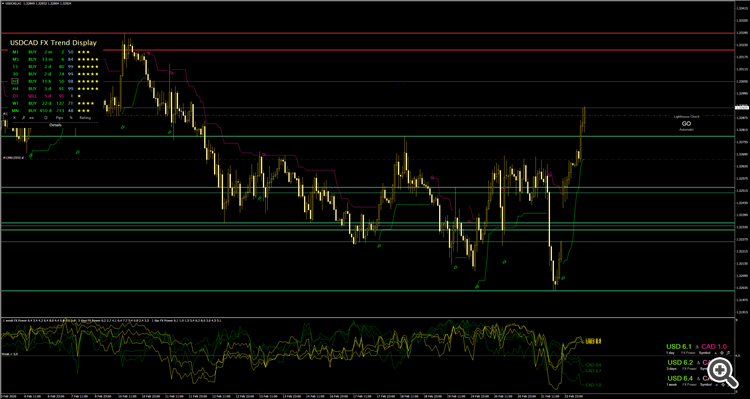
Task: Click the small triangle in 1 day FX Power row
Action: (716, 353)
